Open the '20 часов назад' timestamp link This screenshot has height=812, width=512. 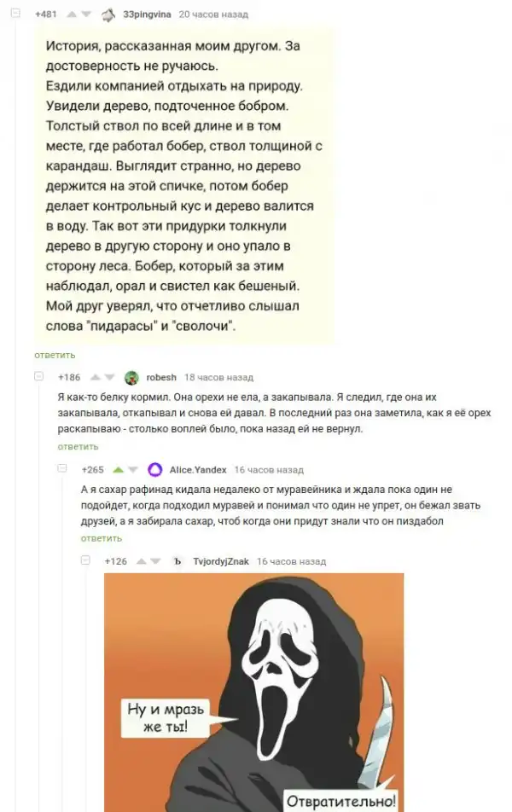[x=213, y=14]
